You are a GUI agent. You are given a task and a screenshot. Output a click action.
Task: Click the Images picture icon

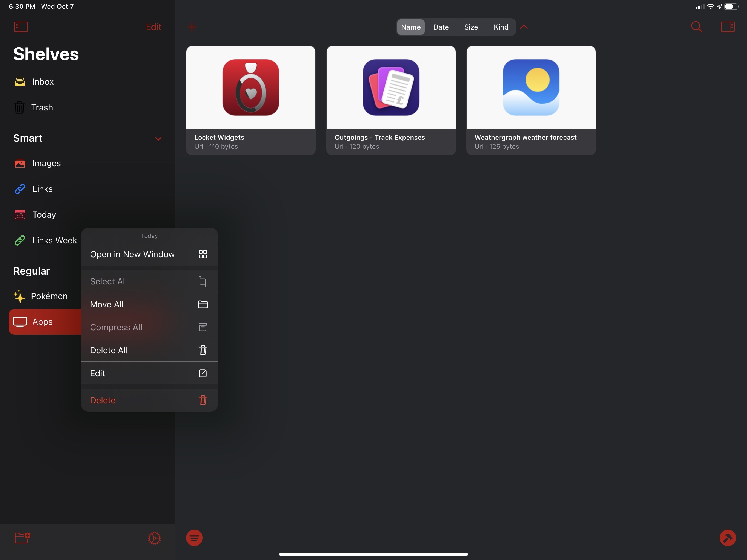tap(20, 164)
